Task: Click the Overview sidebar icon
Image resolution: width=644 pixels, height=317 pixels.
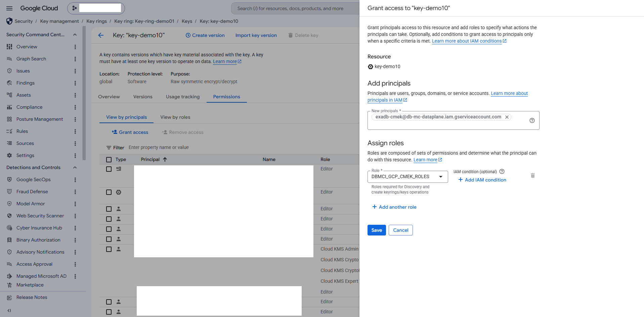Action: pyautogui.click(x=9, y=47)
